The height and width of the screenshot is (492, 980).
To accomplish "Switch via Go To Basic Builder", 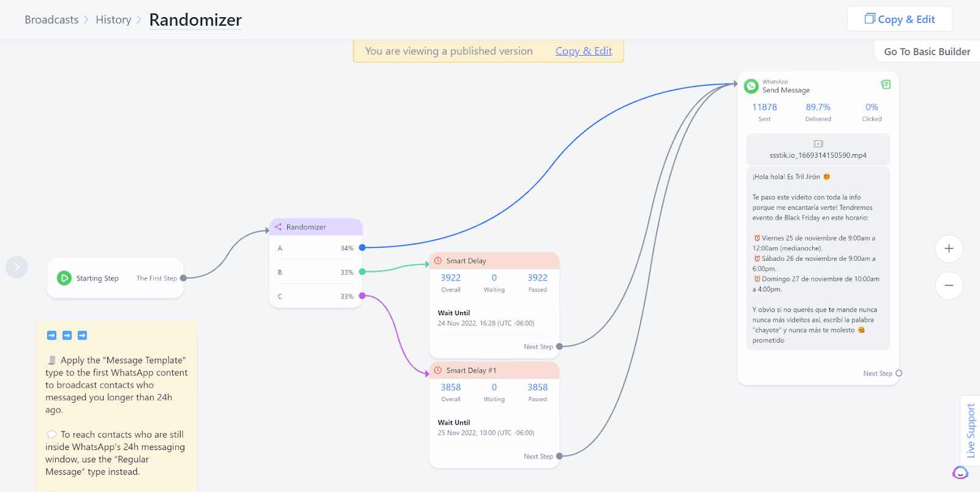I will coord(927,51).
